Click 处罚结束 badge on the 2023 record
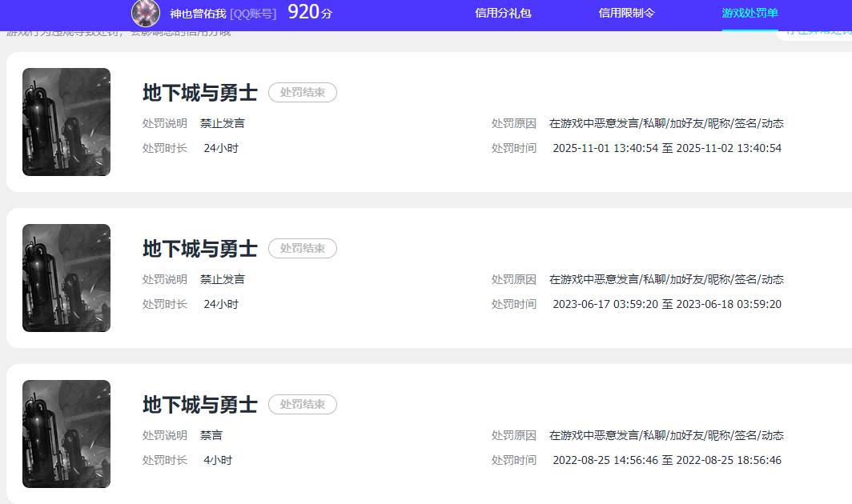The height and width of the screenshot is (504, 852). [302, 248]
